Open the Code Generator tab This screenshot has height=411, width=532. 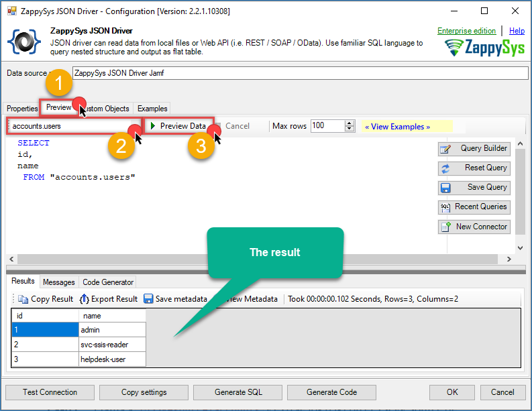(x=108, y=282)
